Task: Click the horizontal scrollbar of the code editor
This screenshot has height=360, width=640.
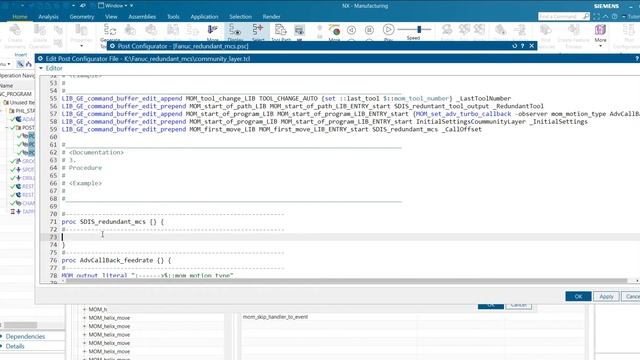Action: [346, 281]
